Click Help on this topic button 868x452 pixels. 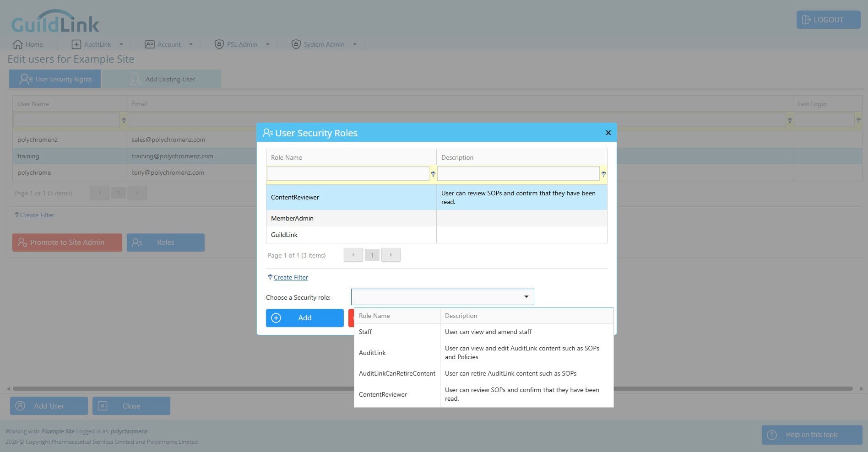pos(812,435)
